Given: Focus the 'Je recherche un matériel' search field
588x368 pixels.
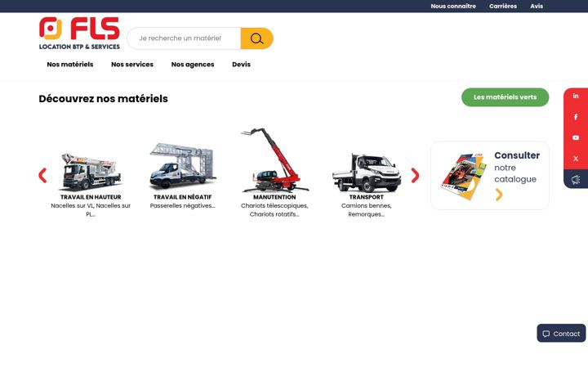Looking at the screenshot, I should tap(184, 38).
